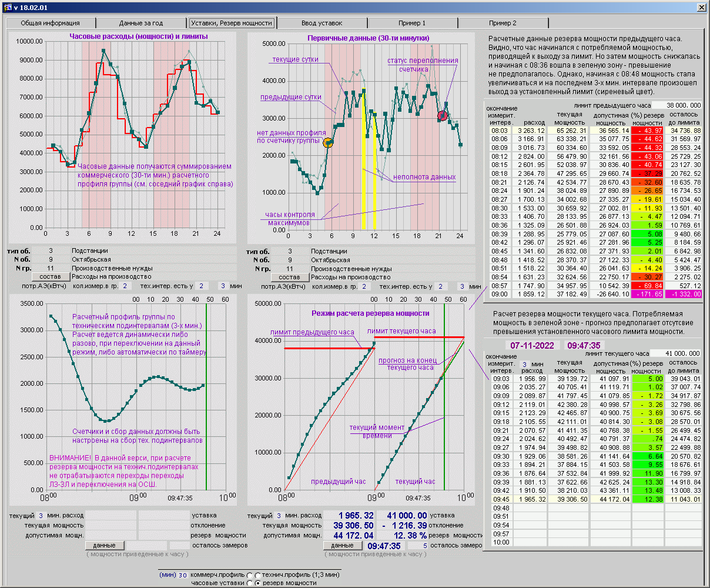The height and width of the screenshot is (588, 710).
Task: Click the кол.измер.в гр. value under the hourly chart
Action: coord(125,286)
